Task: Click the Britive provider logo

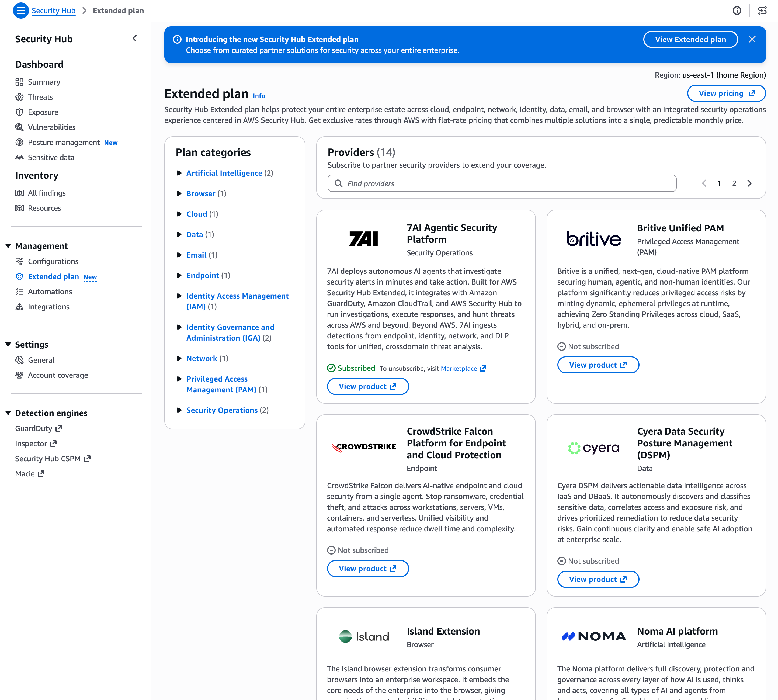Action: [x=594, y=239]
